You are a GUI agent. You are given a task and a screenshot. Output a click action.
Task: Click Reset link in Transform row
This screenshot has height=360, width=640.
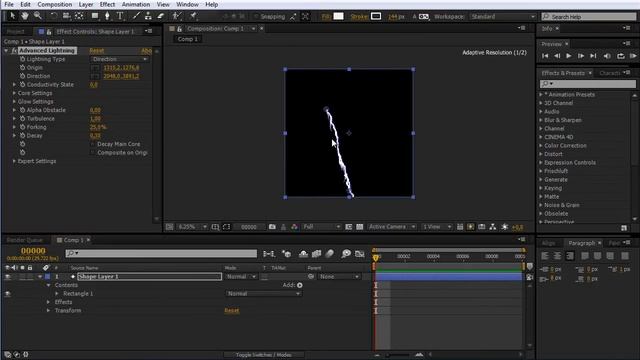pos(232,311)
